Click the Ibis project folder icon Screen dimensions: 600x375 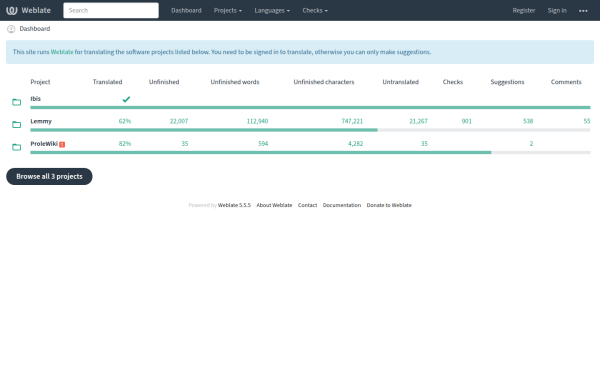[x=16, y=102]
